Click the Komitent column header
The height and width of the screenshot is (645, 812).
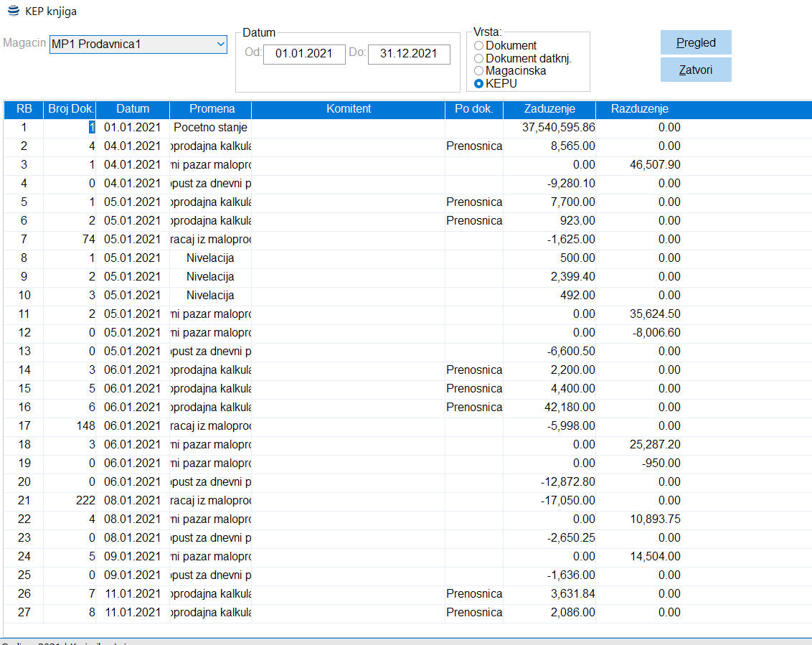(349, 109)
